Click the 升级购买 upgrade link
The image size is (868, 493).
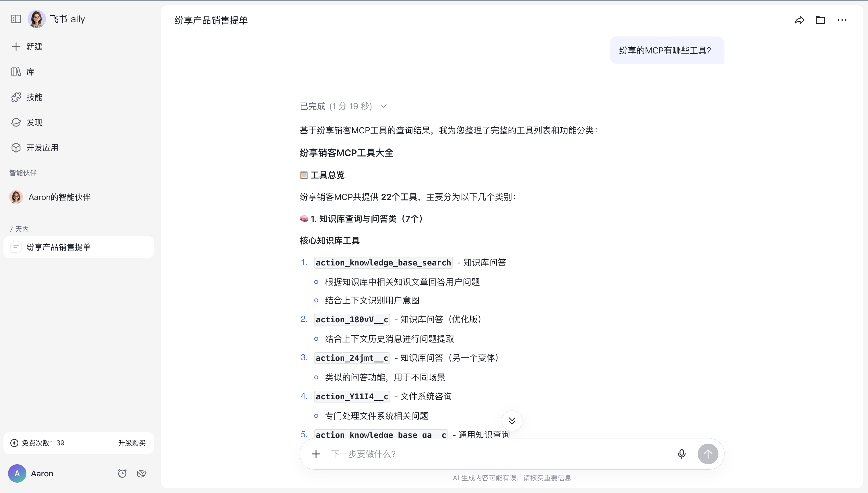click(x=131, y=443)
